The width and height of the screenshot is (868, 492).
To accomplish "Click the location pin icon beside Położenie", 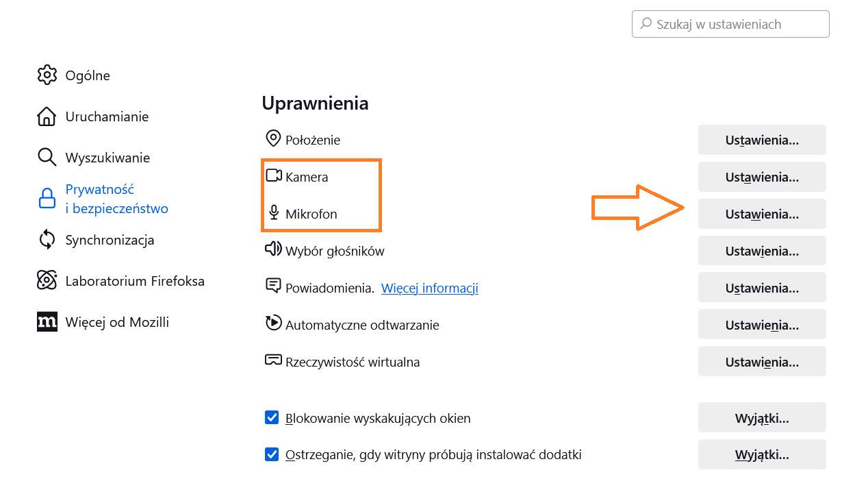I will tap(273, 139).
